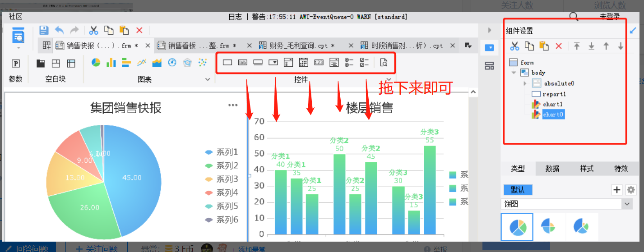Open the 特效 tab

621,169
